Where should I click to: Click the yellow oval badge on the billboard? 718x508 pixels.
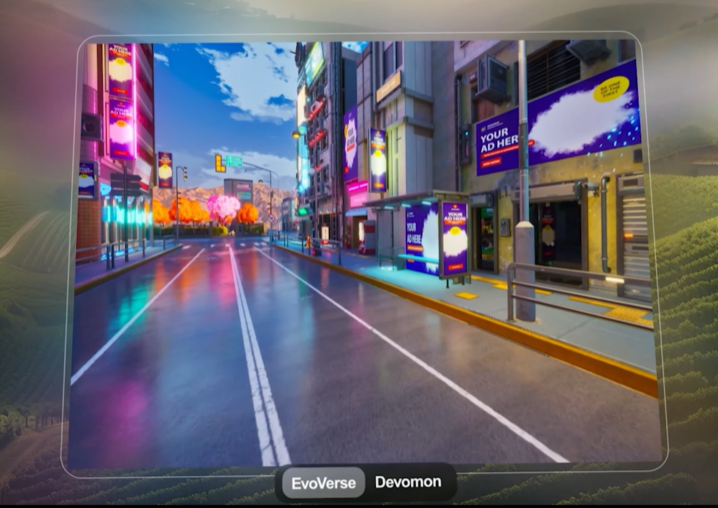(610, 89)
